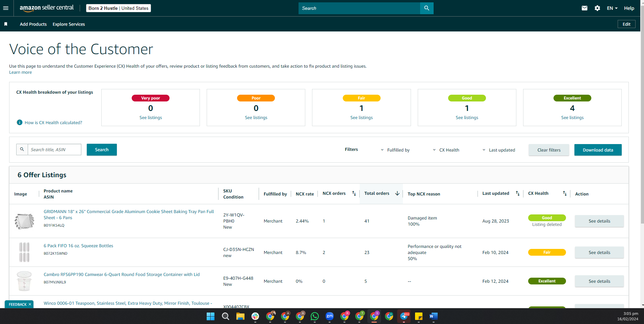Screen dimensions: 644x324
Task: Open Microsoft Word from the taskbar
Action: (434, 316)
